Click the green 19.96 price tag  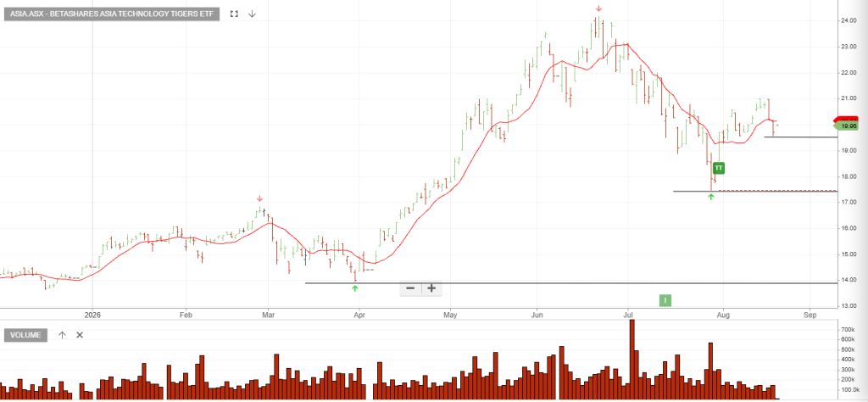(x=847, y=126)
